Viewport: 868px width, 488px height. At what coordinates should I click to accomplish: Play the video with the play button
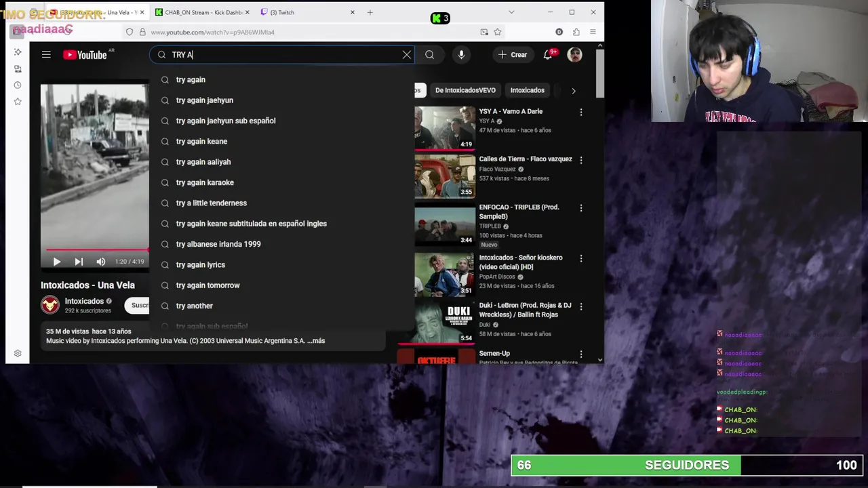coord(56,262)
